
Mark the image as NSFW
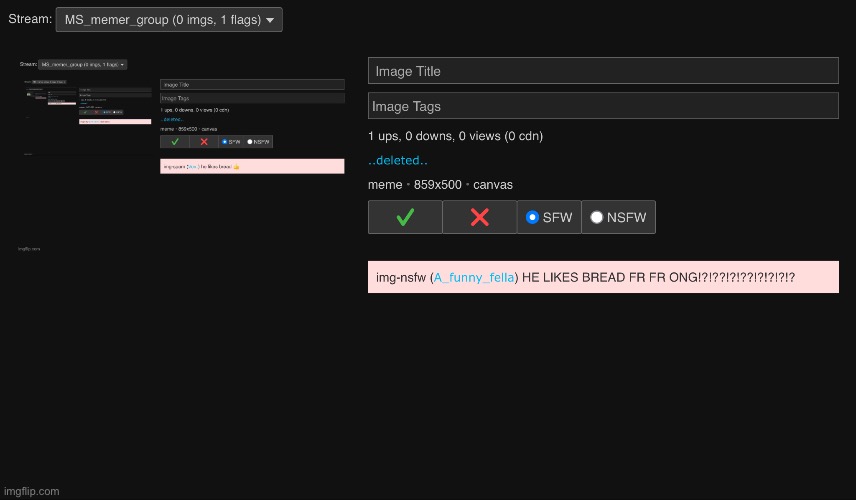597,217
